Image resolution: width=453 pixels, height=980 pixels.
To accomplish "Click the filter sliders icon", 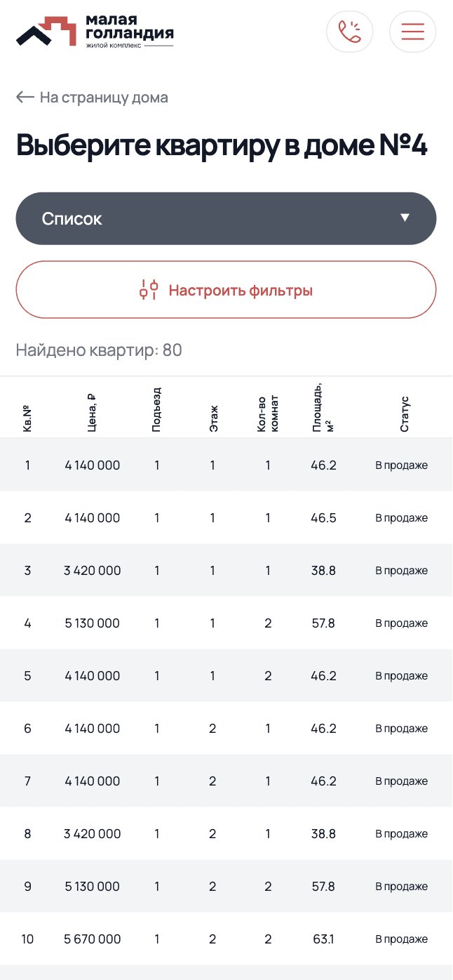I will 149,290.
